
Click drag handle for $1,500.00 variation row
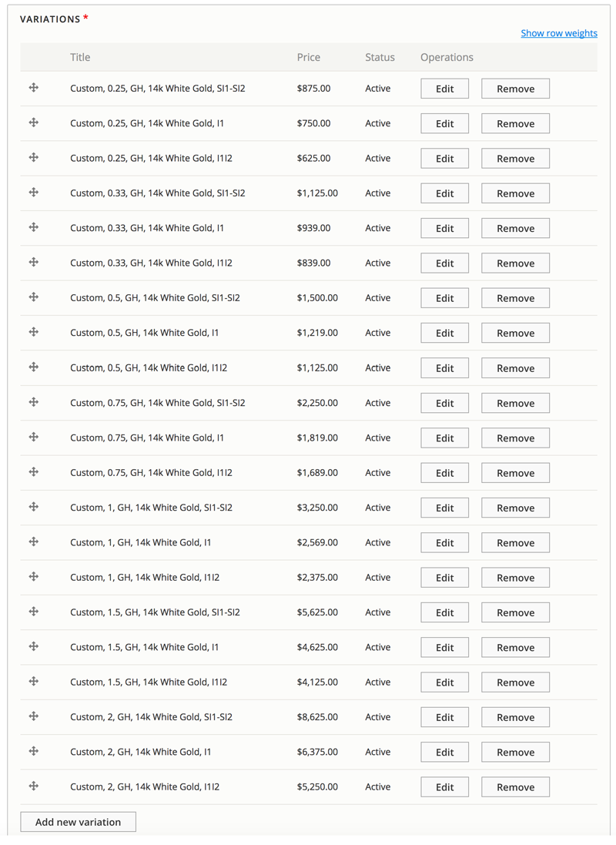click(x=34, y=297)
